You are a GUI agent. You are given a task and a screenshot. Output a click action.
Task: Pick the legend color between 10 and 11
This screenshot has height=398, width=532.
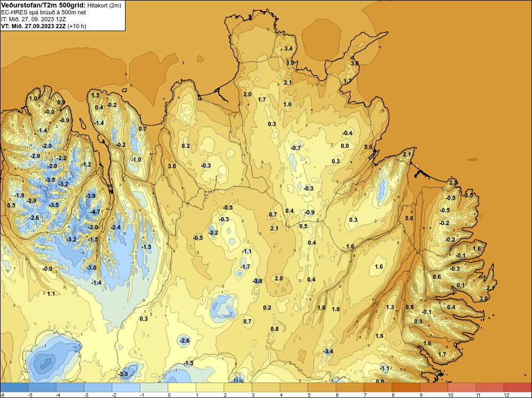pos(462,387)
